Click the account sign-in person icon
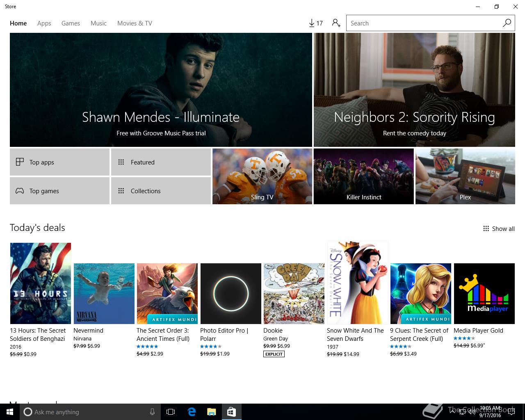The width and height of the screenshot is (525, 420). point(336,23)
